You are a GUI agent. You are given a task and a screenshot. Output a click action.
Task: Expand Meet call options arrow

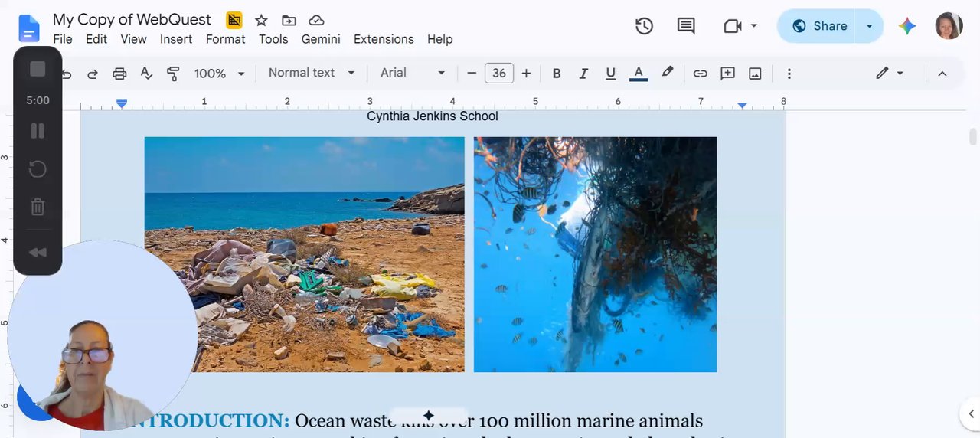753,26
